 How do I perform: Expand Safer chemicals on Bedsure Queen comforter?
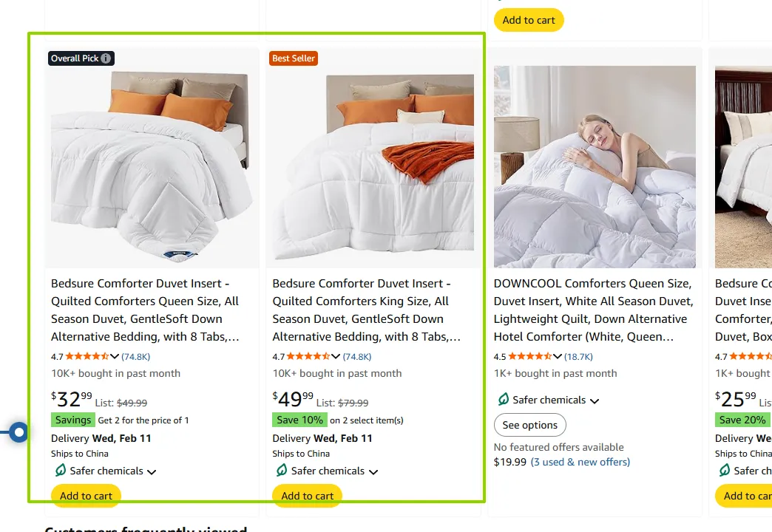[x=152, y=472]
